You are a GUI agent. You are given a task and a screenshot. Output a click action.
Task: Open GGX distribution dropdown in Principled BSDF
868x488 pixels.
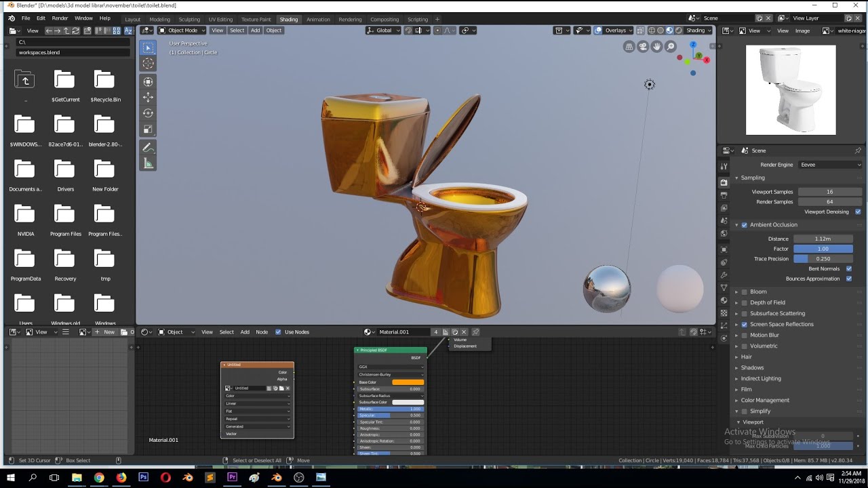391,367
